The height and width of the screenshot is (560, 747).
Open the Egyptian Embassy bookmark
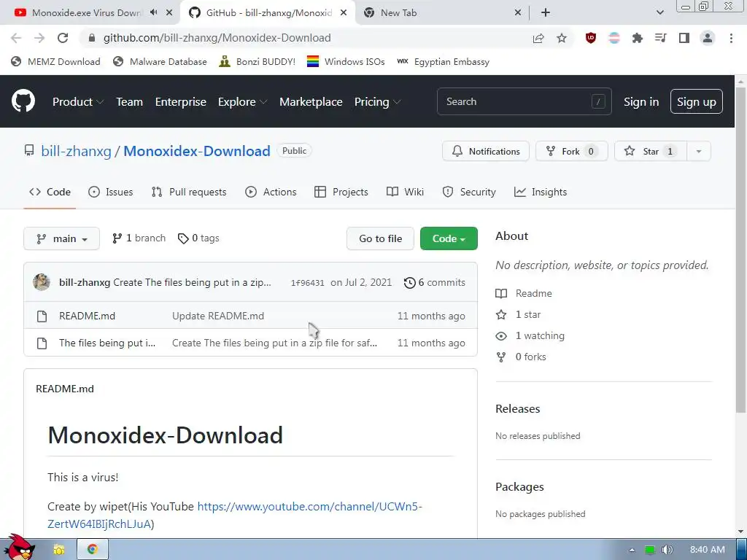point(443,62)
